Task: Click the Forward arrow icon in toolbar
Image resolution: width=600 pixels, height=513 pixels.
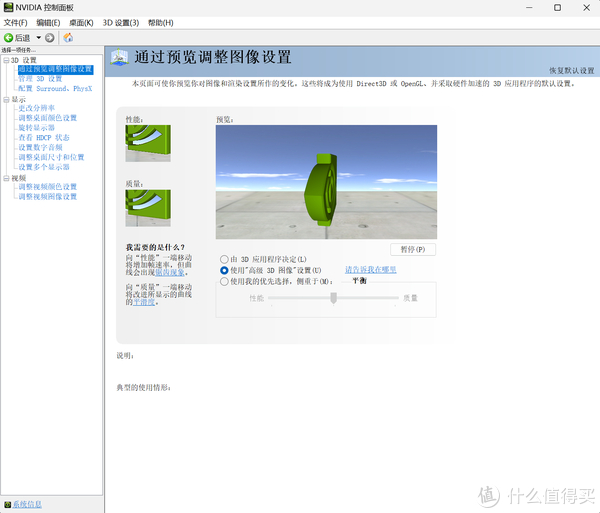Action: (49, 38)
